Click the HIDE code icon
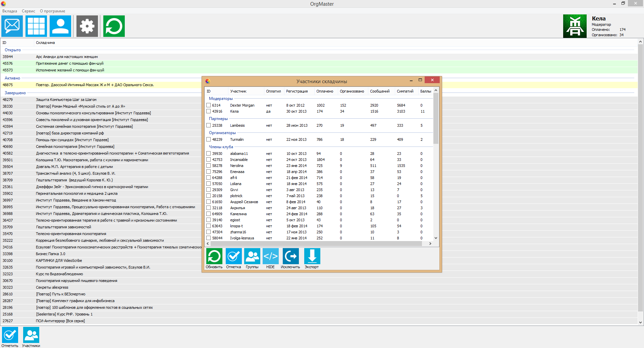 (x=270, y=257)
